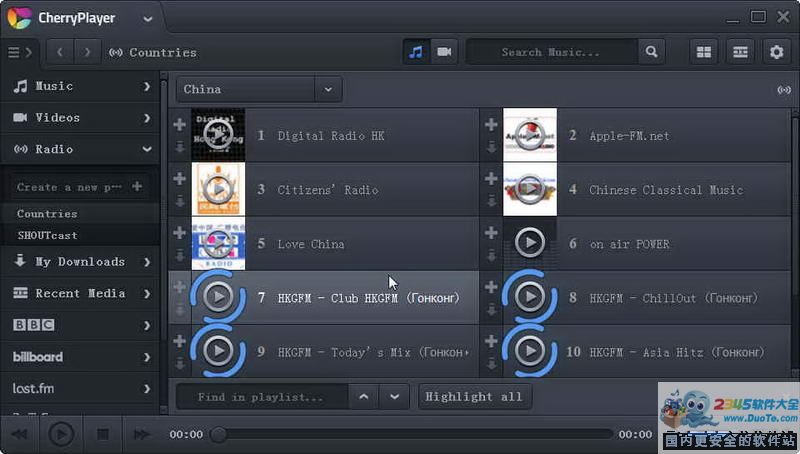
Task: Click the search magnifier icon
Action: (651, 52)
